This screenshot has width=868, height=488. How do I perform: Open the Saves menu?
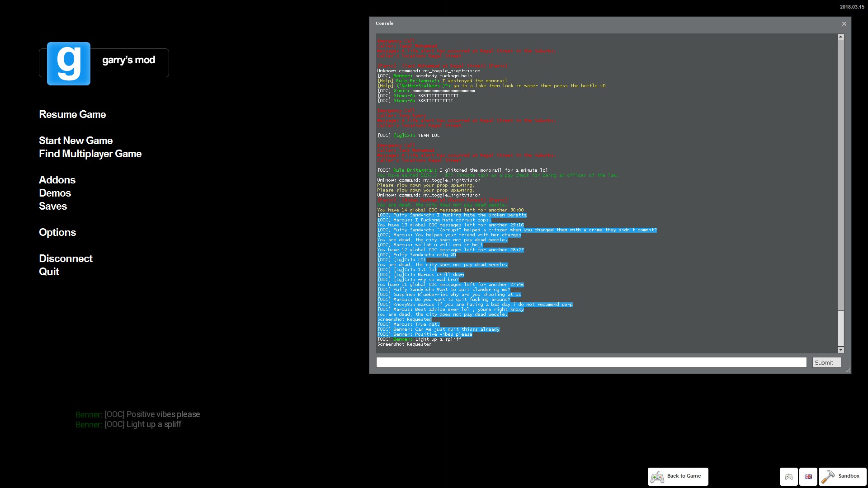53,206
